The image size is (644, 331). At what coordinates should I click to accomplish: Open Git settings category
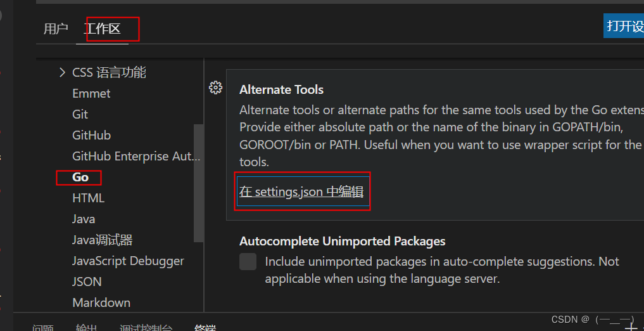tap(80, 114)
